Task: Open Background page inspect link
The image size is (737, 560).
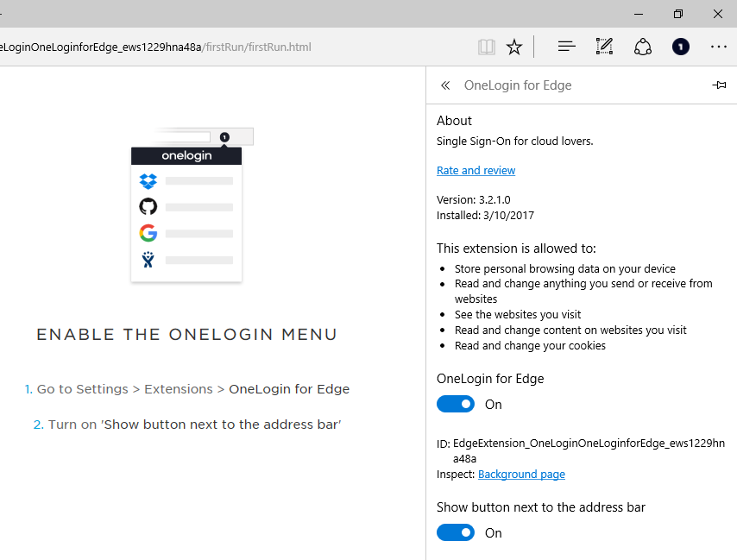Action: tap(521, 475)
